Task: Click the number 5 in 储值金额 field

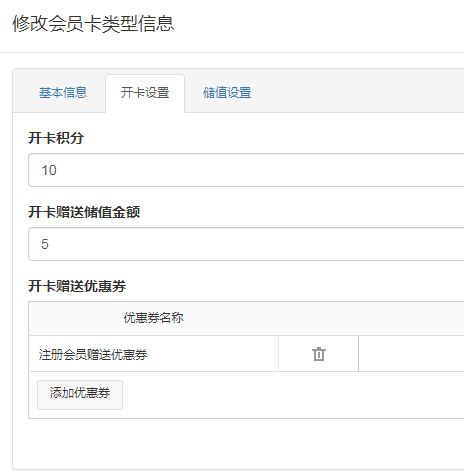Action: [x=45, y=244]
